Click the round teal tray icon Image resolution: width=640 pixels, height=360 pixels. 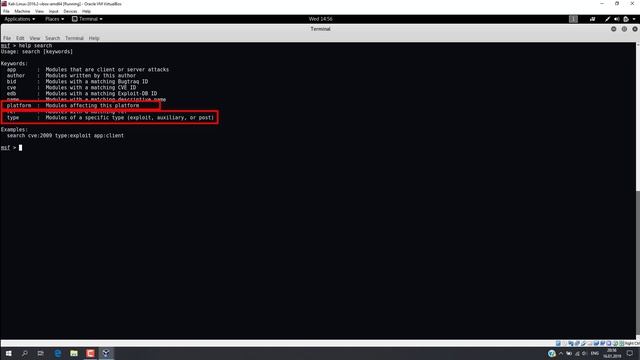coord(552,353)
